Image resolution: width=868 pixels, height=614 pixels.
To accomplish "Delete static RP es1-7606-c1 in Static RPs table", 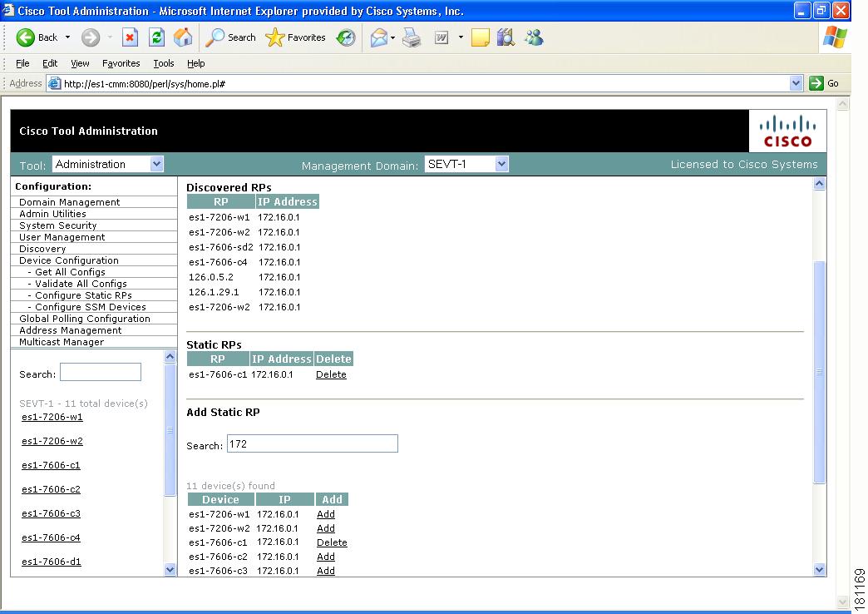I will coord(331,374).
